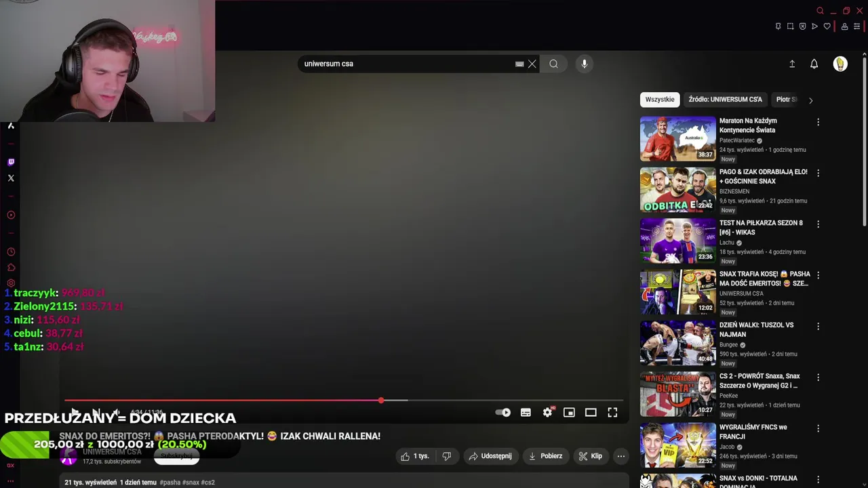Screen dimensions: 868x488
Task: Open 'TEST NA PIŁKARZA SEZON 8' thumbnail
Action: 677,241
